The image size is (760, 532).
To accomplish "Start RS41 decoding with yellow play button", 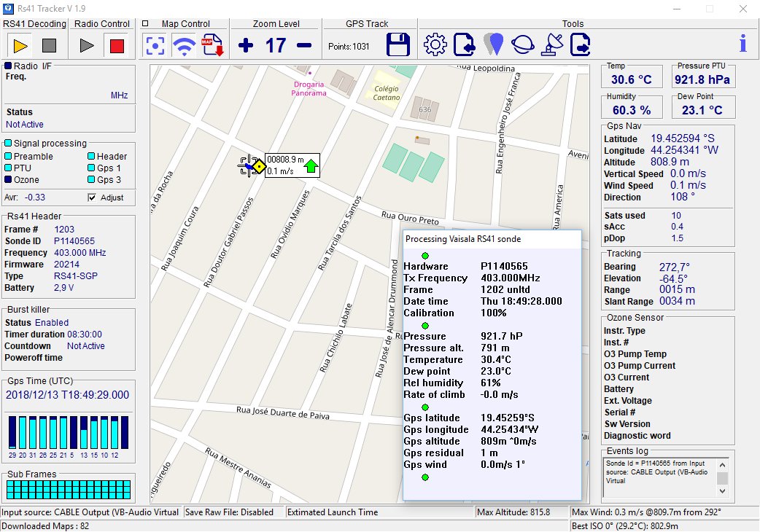I will pos(20,46).
